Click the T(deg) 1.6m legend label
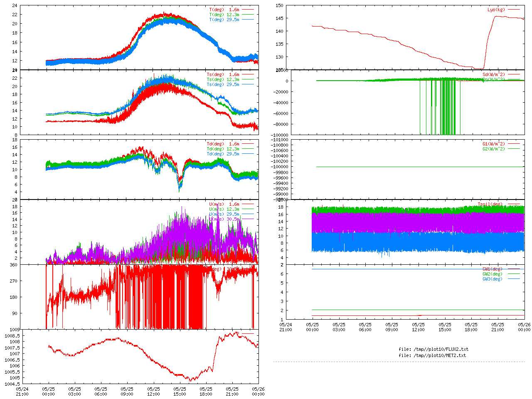Image resolution: width=532 pixels, height=399 pixels. [x=224, y=10]
